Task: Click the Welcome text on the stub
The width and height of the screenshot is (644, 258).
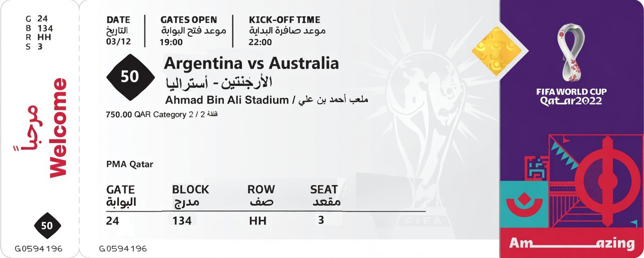Action: (x=58, y=127)
